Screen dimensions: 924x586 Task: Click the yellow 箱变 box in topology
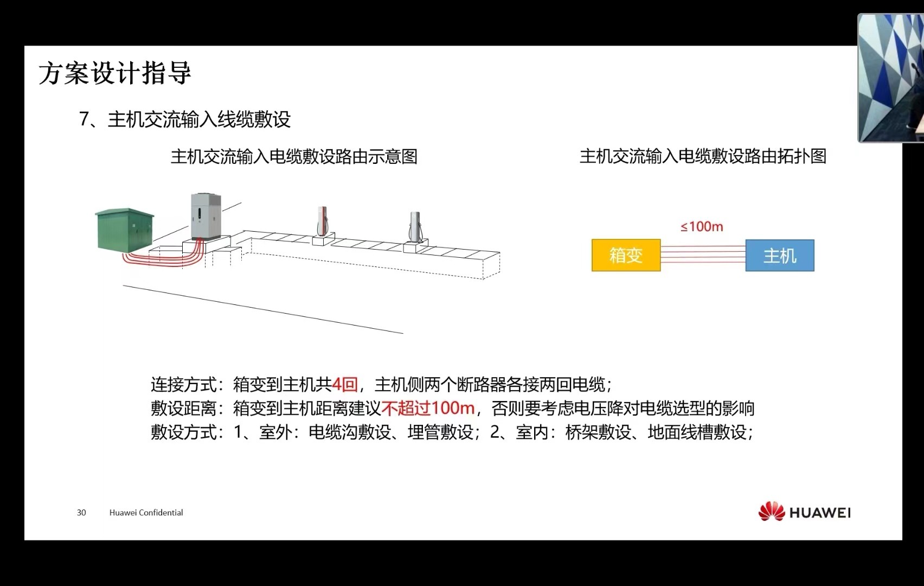[x=626, y=255]
